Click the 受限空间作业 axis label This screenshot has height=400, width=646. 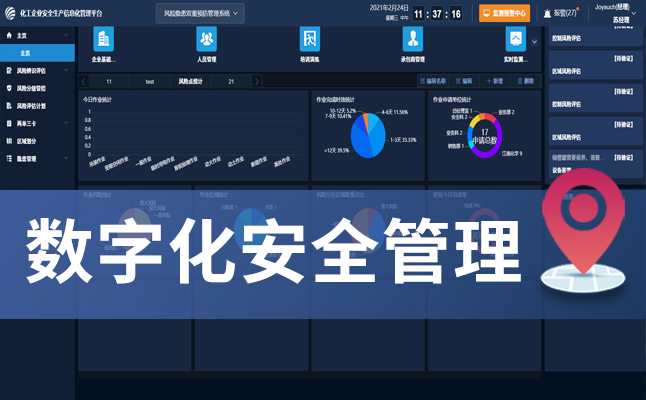click(x=116, y=163)
